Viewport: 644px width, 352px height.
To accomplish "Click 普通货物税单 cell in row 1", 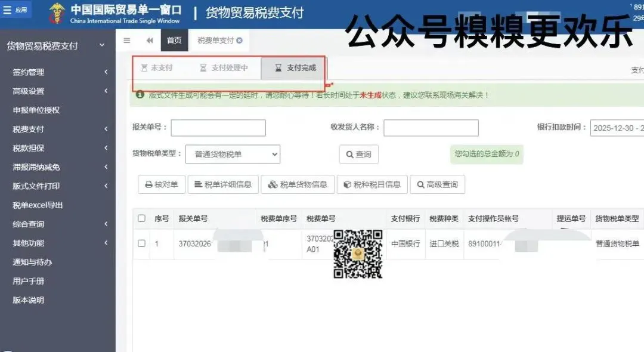I will coord(617,243).
